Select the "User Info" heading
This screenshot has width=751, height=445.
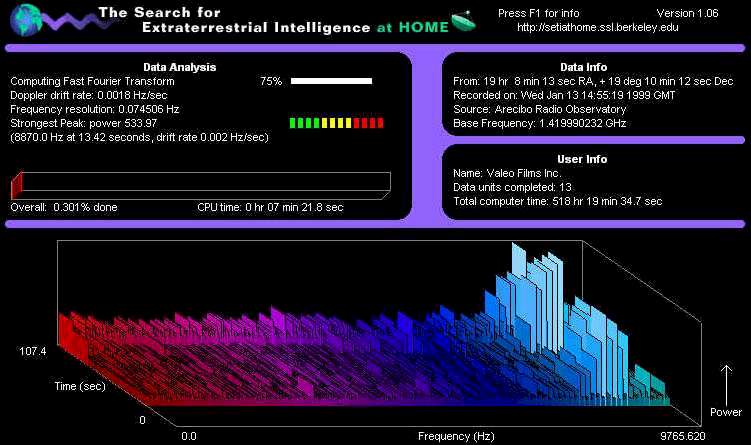click(582, 159)
